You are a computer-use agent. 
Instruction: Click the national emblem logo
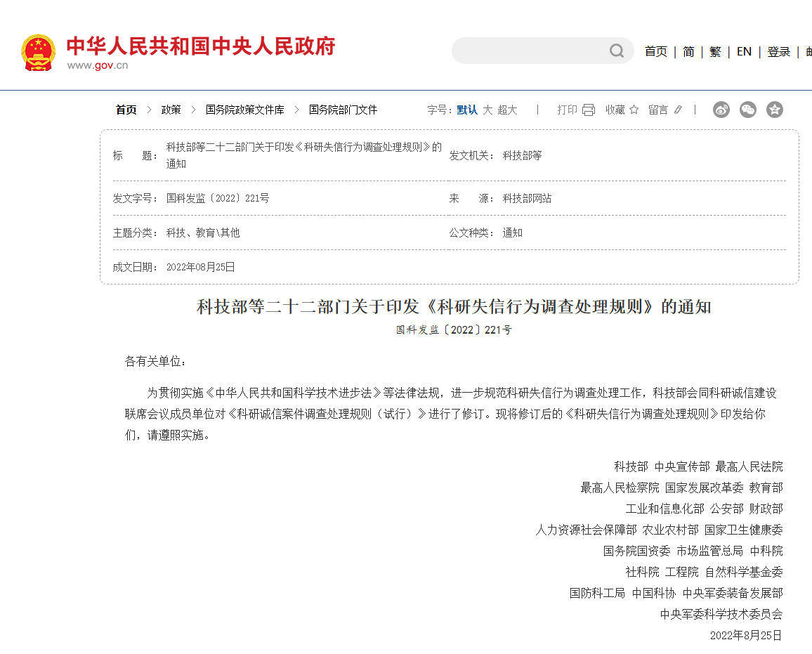38,52
